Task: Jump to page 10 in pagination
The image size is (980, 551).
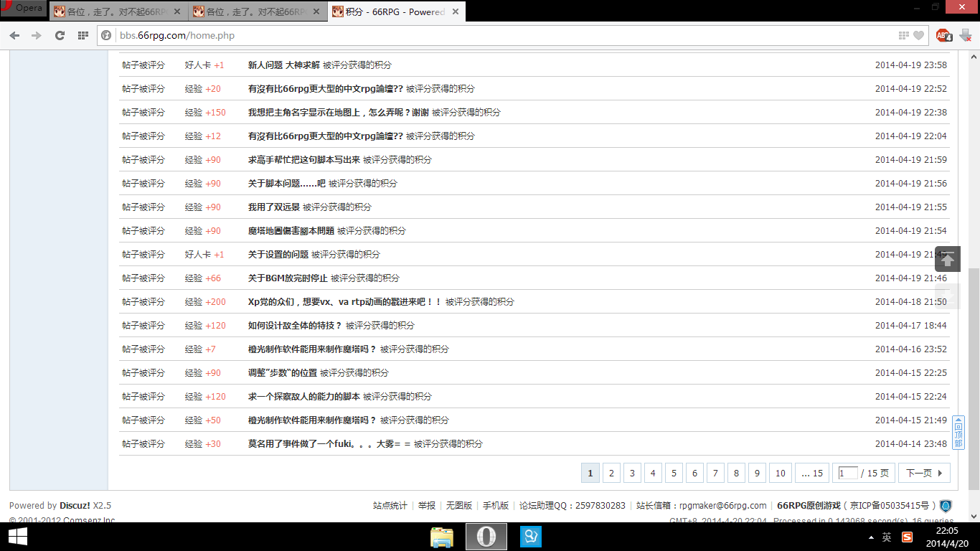Action: tap(781, 473)
